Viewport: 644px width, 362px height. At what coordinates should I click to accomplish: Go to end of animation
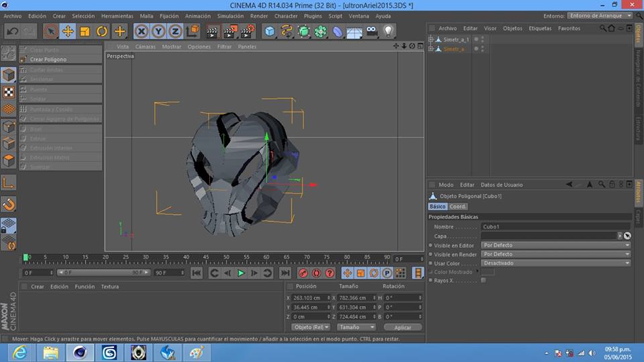(285, 273)
